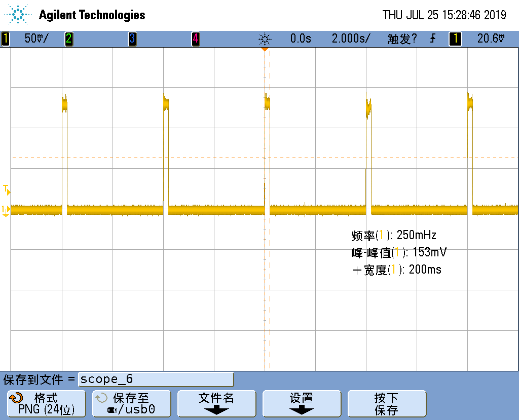Select the blue channel 3 indicator
This screenshot has width=519, height=420.
point(132,39)
